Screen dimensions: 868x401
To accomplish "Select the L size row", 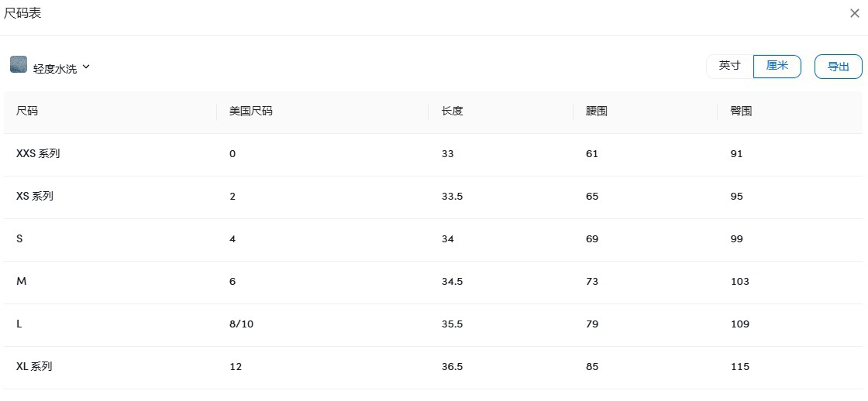I will pyautogui.click(x=19, y=324).
